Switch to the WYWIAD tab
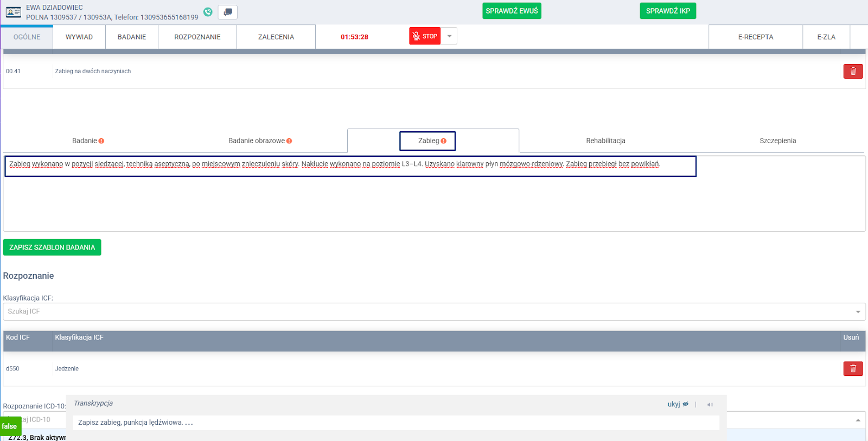This screenshot has width=868, height=441. (79, 37)
